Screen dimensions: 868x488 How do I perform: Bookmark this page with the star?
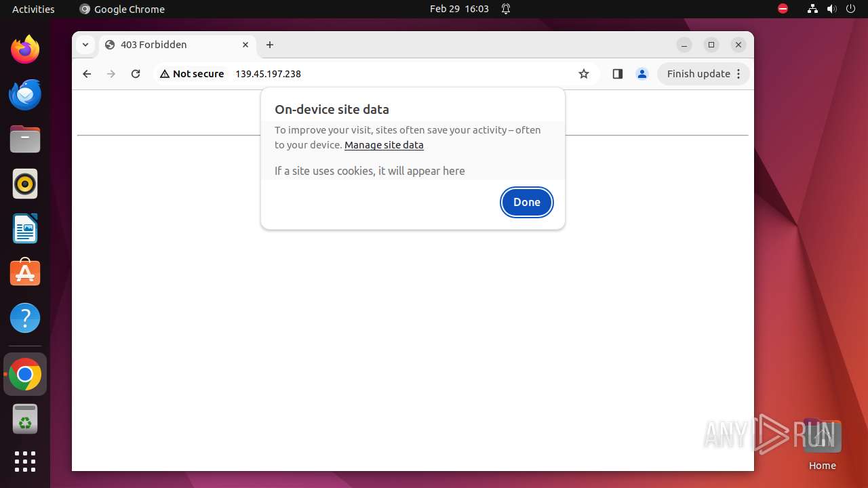[584, 74]
